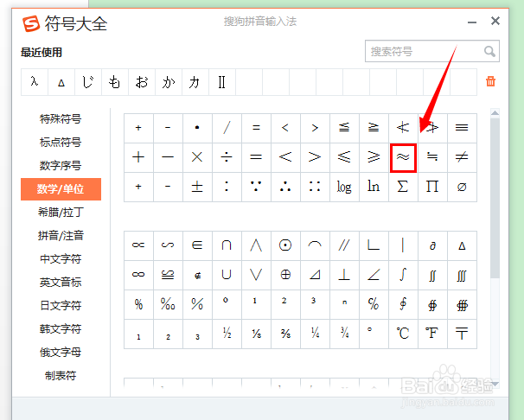The image size is (524, 420).
Task: Open the 制表符 category
Action: tap(61, 376)
